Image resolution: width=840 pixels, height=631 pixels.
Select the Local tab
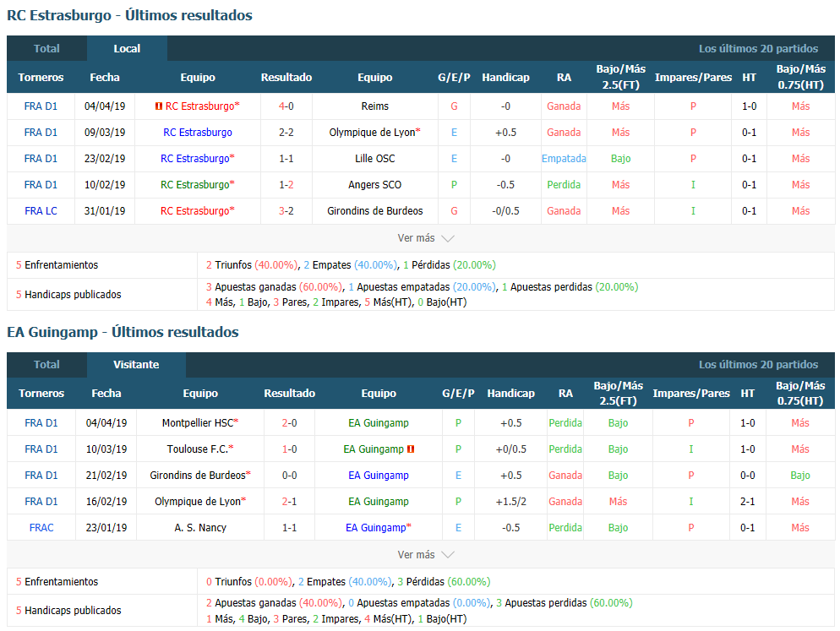click(127, 49)
